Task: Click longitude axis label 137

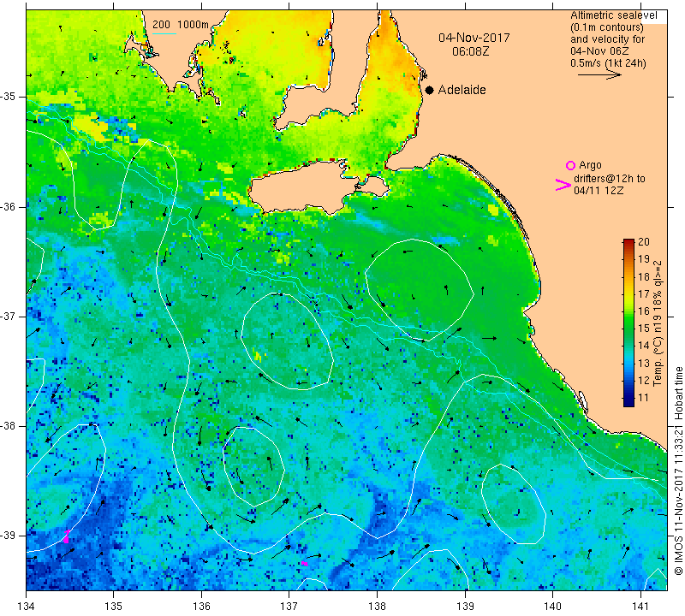Action: pos(289,607)
